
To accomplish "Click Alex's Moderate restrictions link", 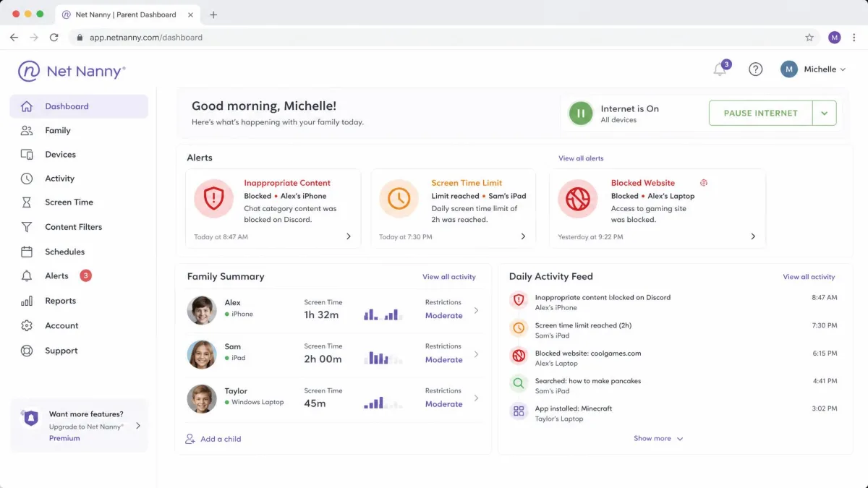I will click(x=444, y=316).
